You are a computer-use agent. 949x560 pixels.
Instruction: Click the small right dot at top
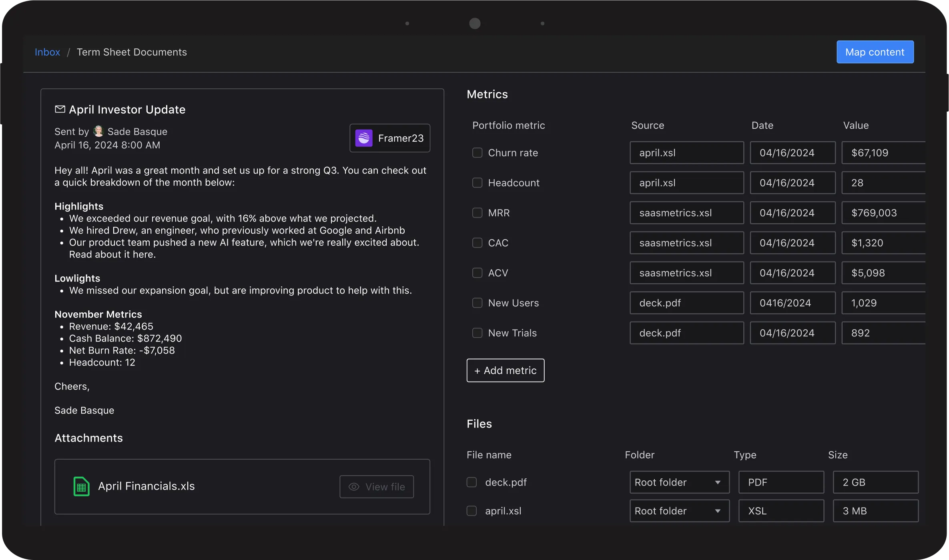click(x=542, y=24)
